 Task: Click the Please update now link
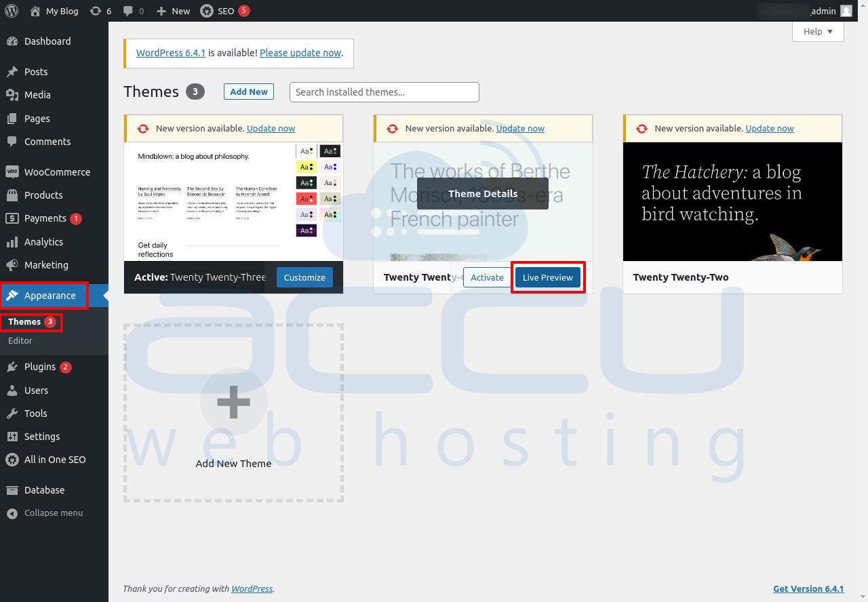[300, 53]
